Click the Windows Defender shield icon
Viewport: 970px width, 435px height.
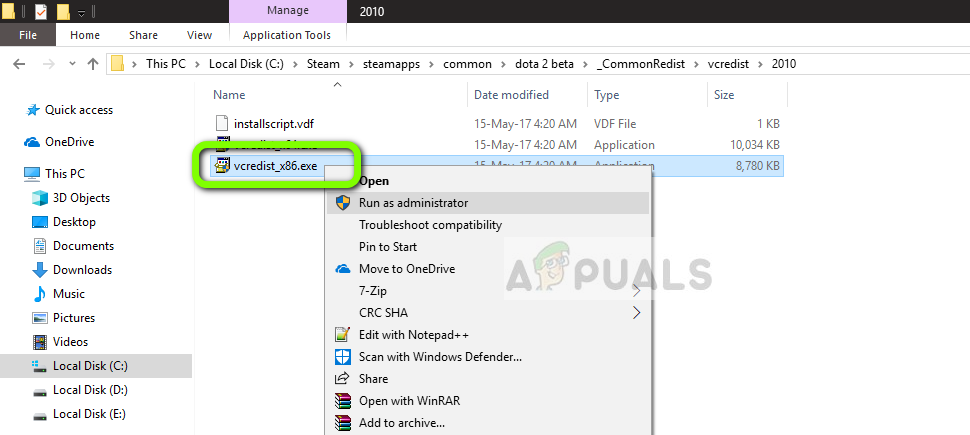[x=343, y=357]
